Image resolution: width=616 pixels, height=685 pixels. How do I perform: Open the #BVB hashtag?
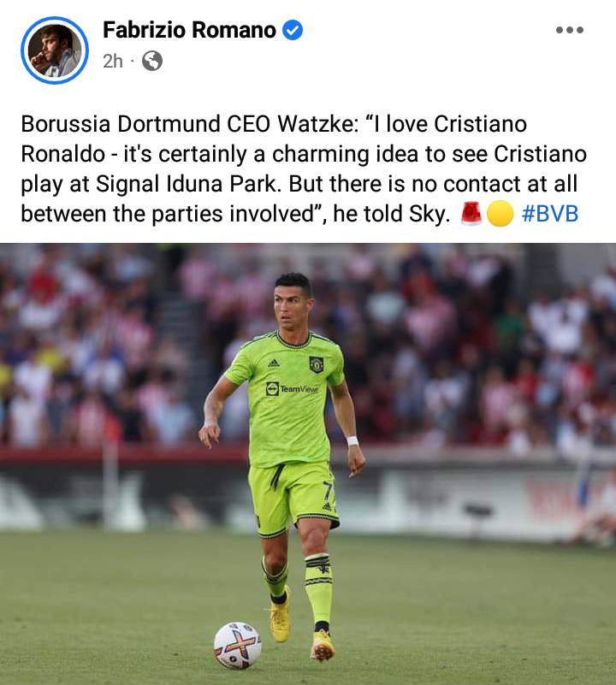(x=550, y=214)
